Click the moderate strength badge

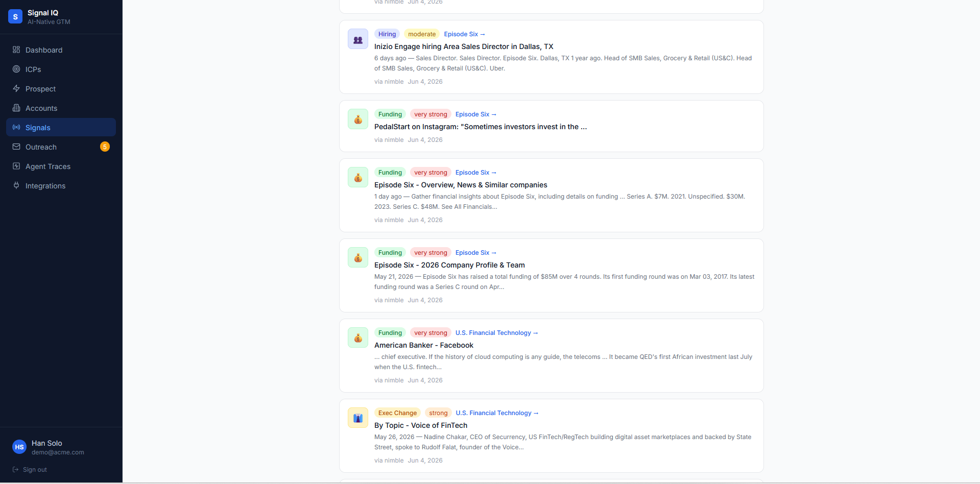click(422, 34)
